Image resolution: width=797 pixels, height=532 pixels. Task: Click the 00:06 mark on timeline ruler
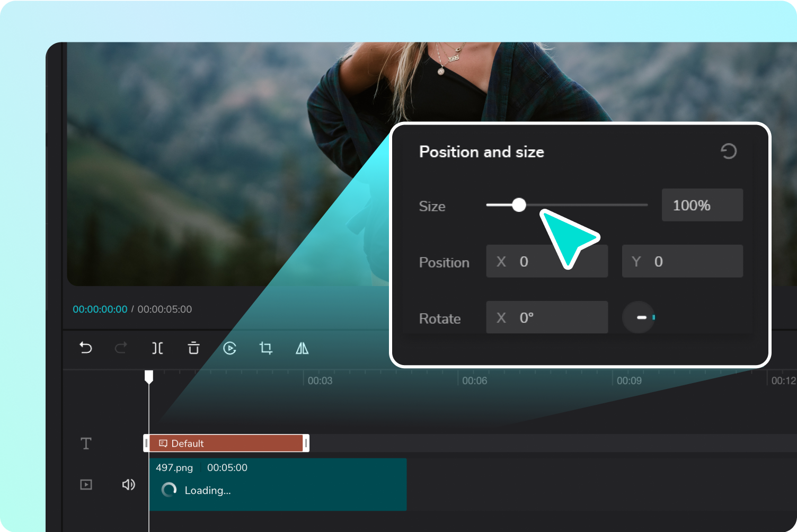(475, 381)
